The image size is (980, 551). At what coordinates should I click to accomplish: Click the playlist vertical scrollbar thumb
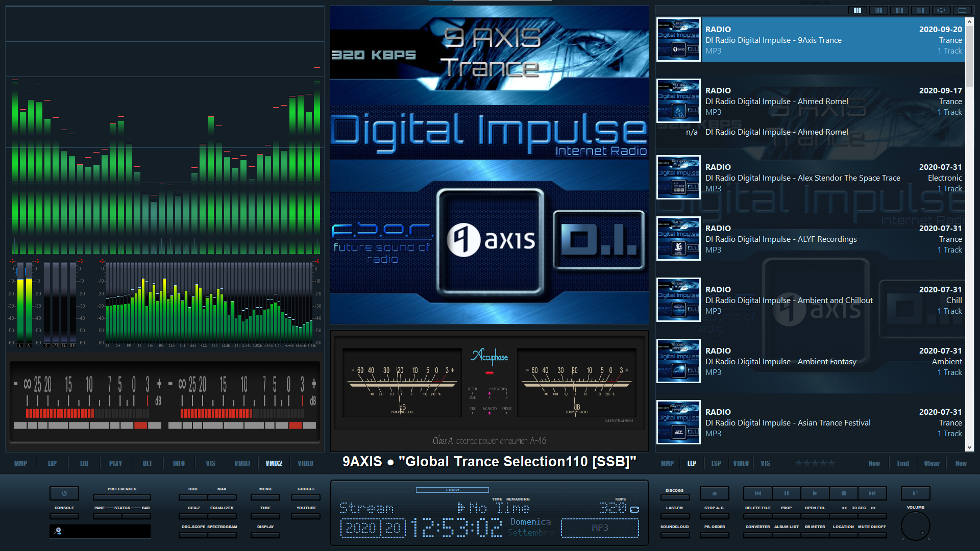coord(969,56)
